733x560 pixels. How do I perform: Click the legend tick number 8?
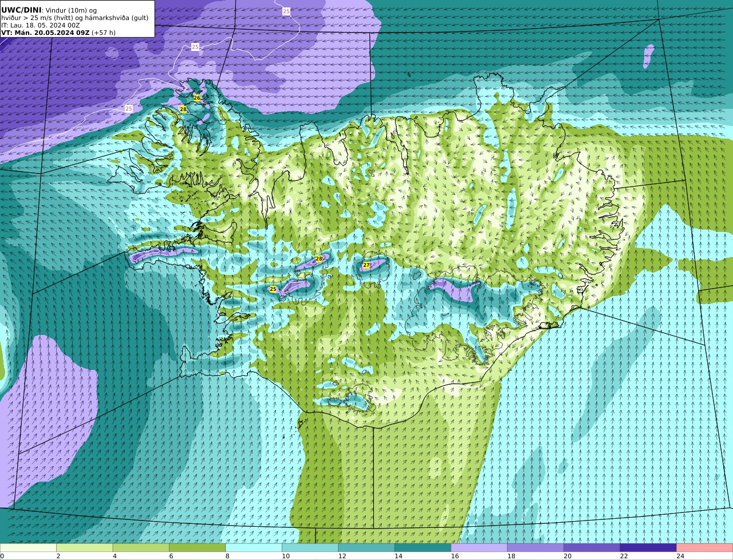[227, 556]
